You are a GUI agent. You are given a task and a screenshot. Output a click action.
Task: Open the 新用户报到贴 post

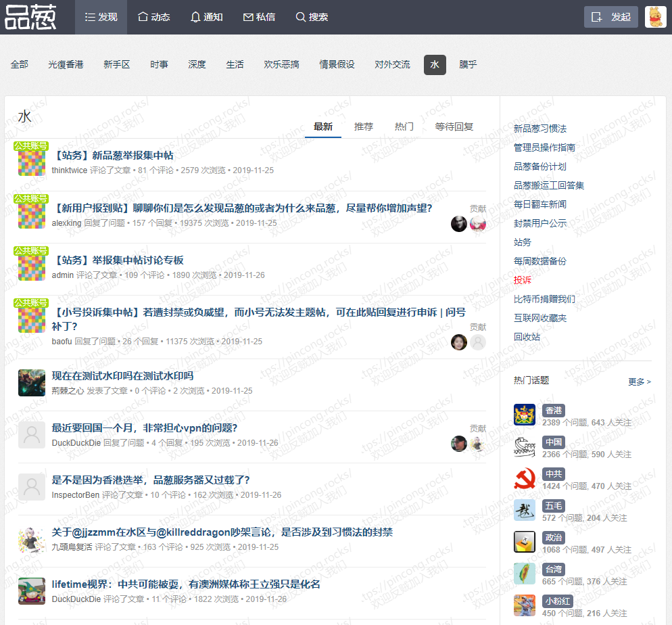pyautogui.click(x=242, y=208)
